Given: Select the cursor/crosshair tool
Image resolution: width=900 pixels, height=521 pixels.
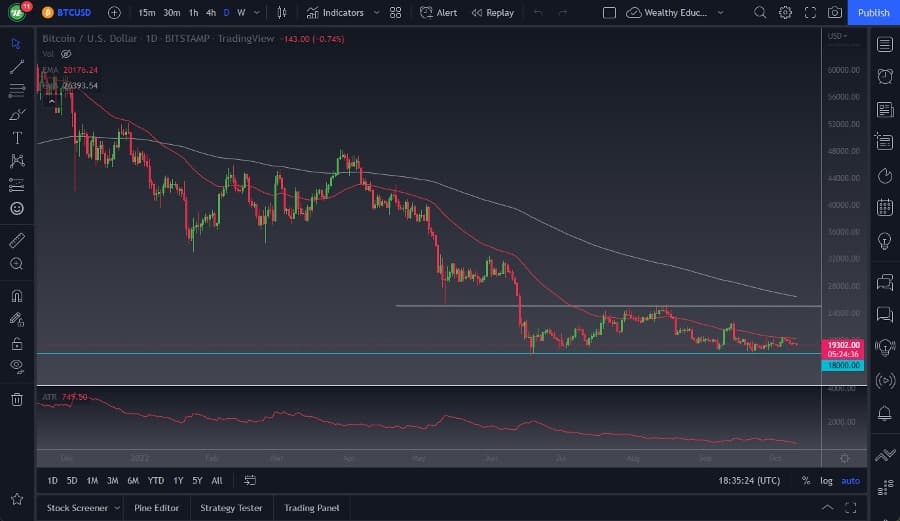Looking at the screenshot, I should pyautogui.click(x=16, y=44).
